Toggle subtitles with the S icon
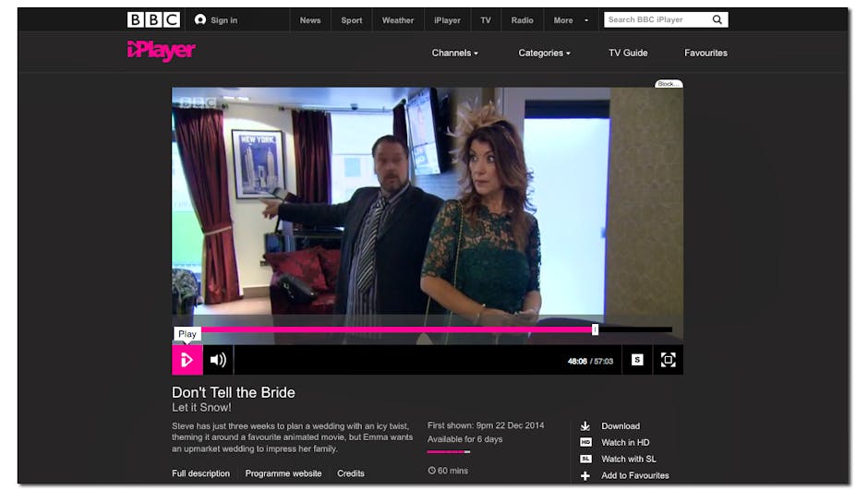Screen dimensions: 868x490 click(x=637, y=360)
